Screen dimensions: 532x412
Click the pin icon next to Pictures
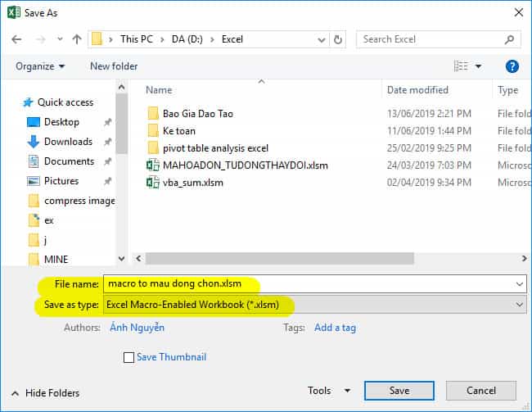(x=107, y=181)
